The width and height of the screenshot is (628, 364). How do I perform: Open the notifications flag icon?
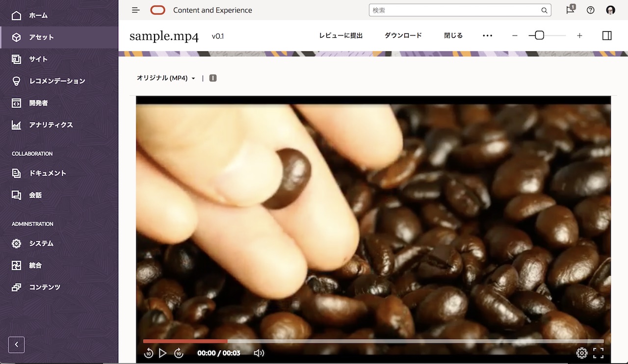click(x=569, y=10)
